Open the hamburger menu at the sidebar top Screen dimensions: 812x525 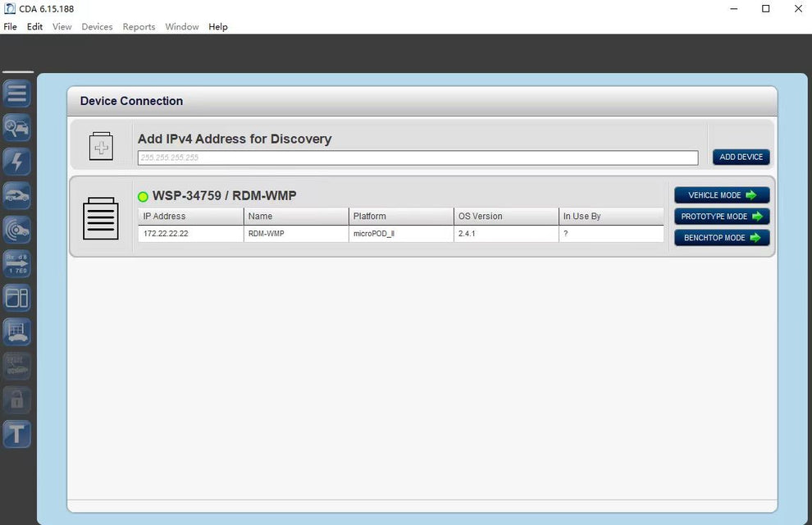[16, 94]
